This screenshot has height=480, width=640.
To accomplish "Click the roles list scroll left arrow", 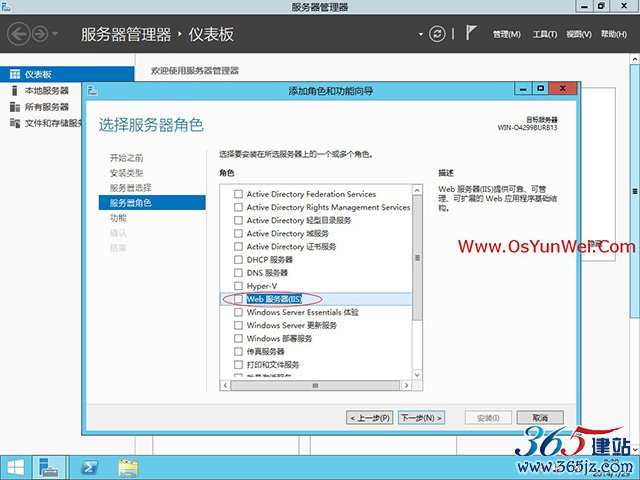I will click(225, 385).
